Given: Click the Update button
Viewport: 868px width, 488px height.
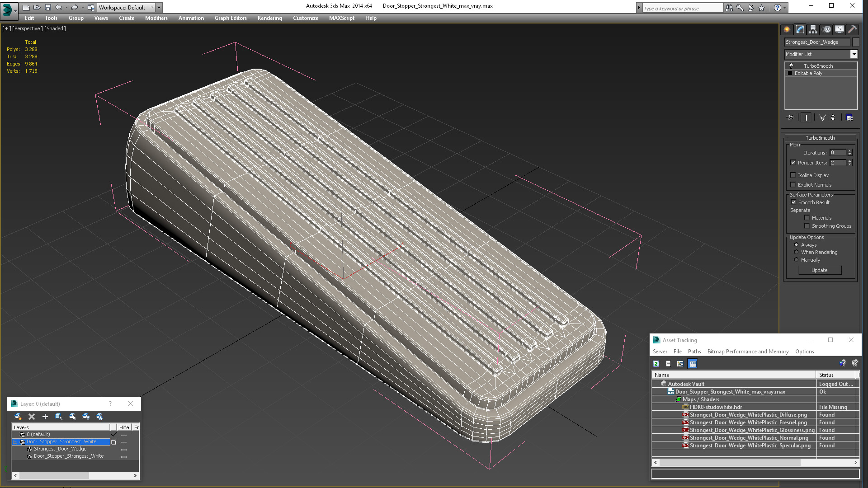Looking at the screenshot, I should click(x=820, y=270).
